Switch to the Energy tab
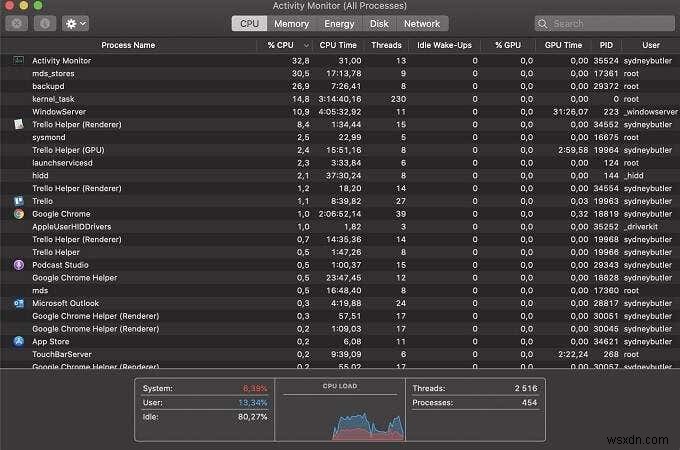The width and height of the screenshot is (680, 450). pos(339,24)
